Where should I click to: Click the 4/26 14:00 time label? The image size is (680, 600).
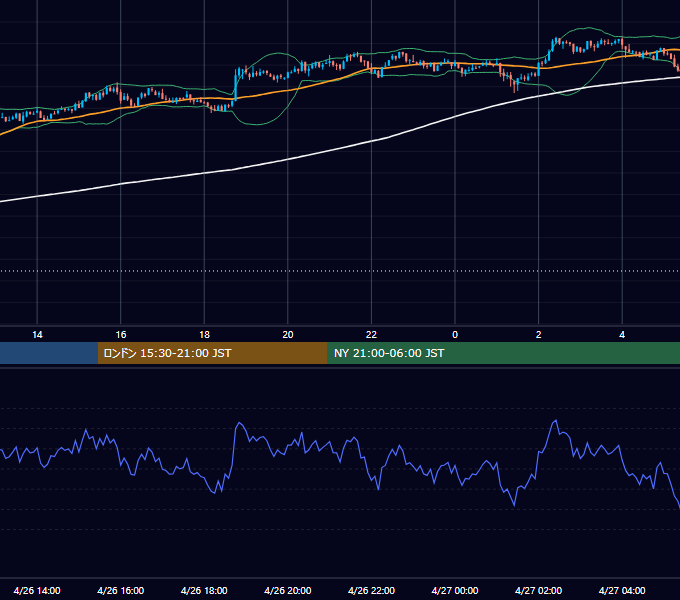(37, 590)
